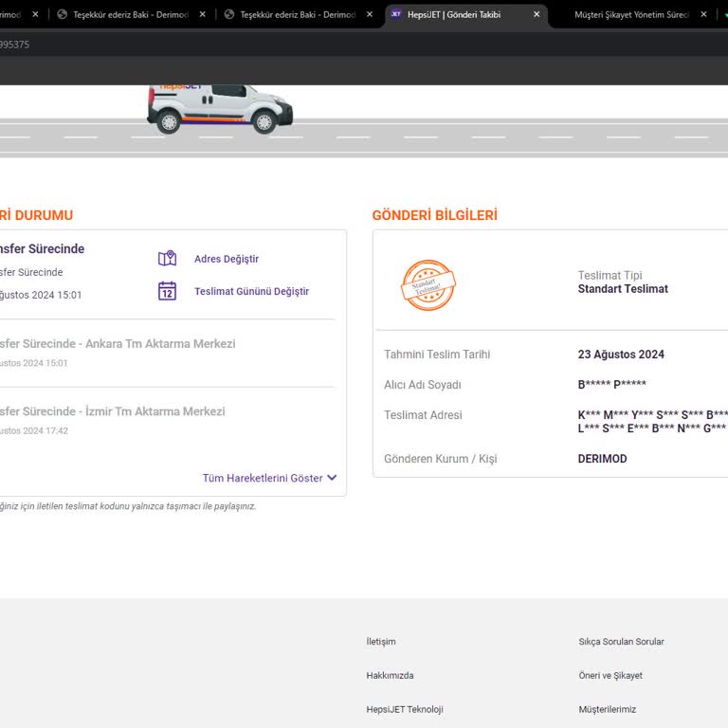Image resolution: width=728 pixels, height=728 pixels.
Task: Switch to the Müşteri Şikayet Yönetim Süreci tab
Action: [x=631, y=15]
